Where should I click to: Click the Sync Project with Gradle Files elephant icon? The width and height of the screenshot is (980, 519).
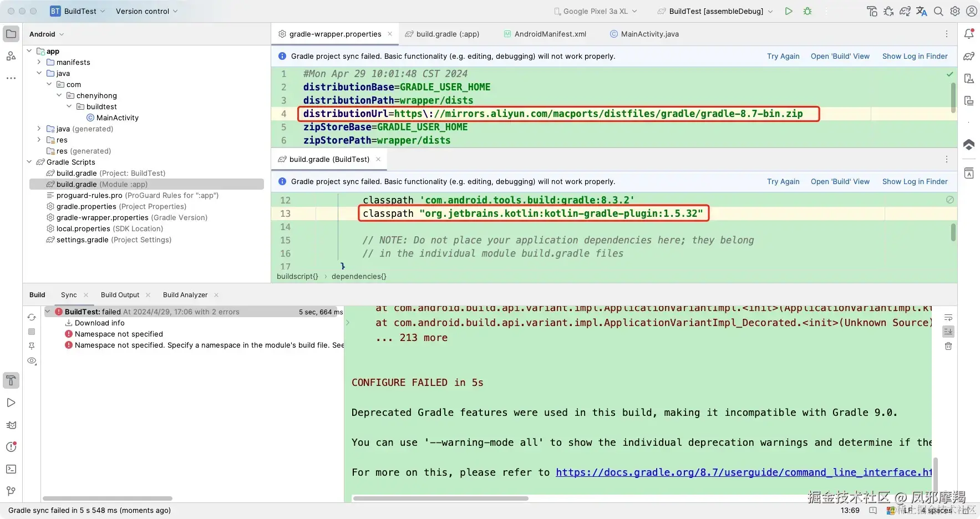tap(905, 11)
